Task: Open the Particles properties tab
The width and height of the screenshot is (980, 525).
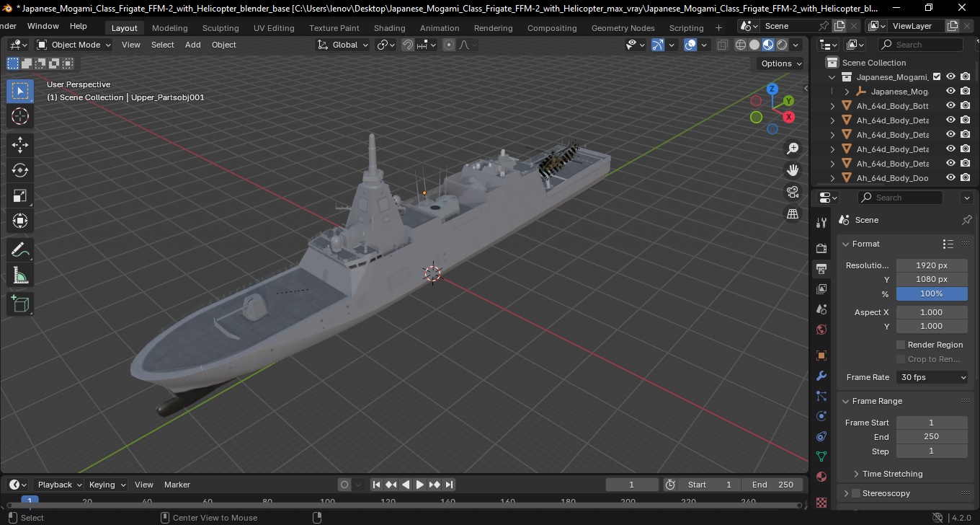Action: click(x=821, y=396)
